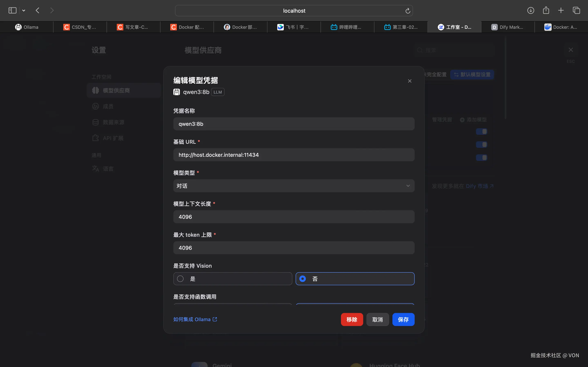Open the 是否支持函数调用 option selector
The height and width of the screenshot is (367, 588).
tap(232, 305)
